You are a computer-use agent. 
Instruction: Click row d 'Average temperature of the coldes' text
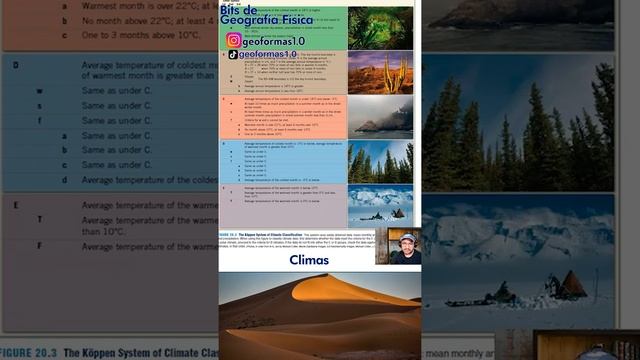pos(150,180)
